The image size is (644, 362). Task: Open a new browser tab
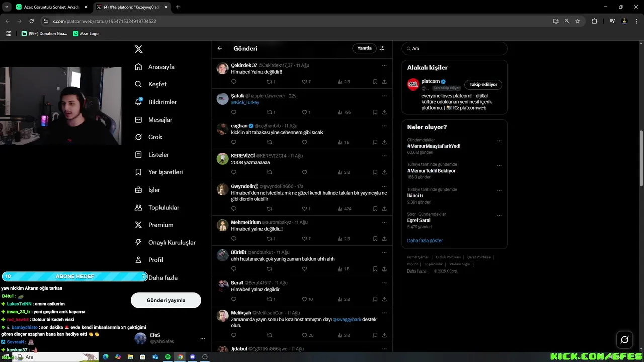tap(178, 7)
